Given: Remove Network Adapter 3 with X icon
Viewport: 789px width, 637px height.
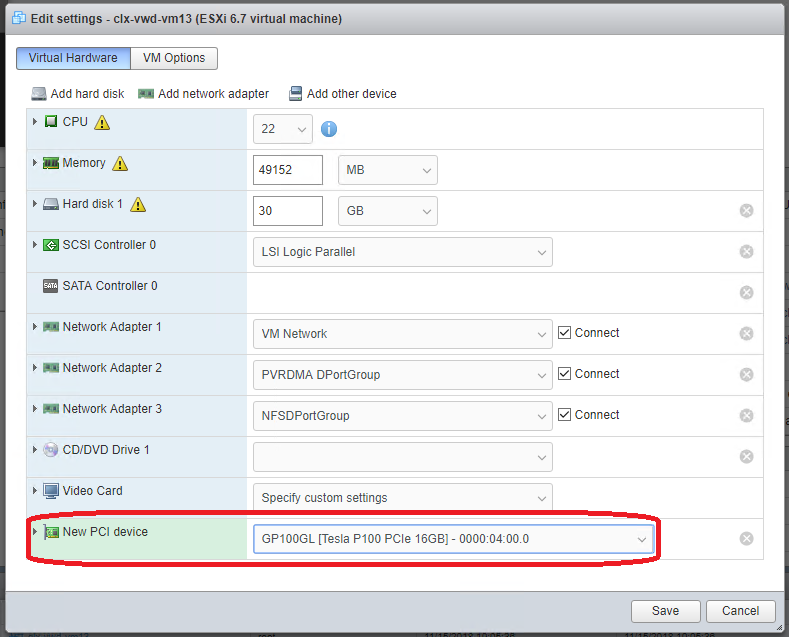Looking at the screenshot, I should (x=747, y=416).
